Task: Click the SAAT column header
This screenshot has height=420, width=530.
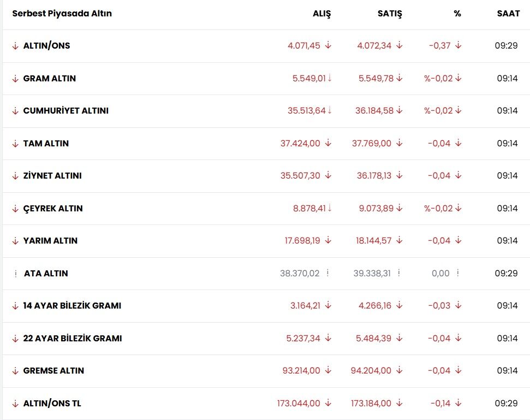Action: [x=508, y=14]
